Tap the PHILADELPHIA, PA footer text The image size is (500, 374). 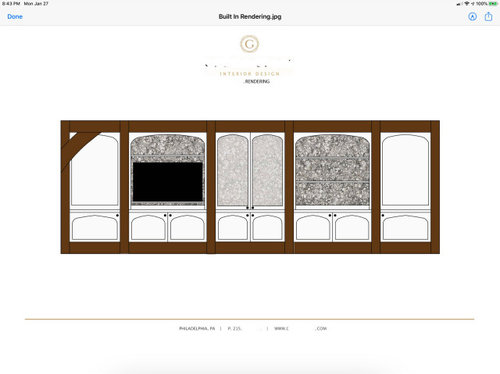click(197, 328)
